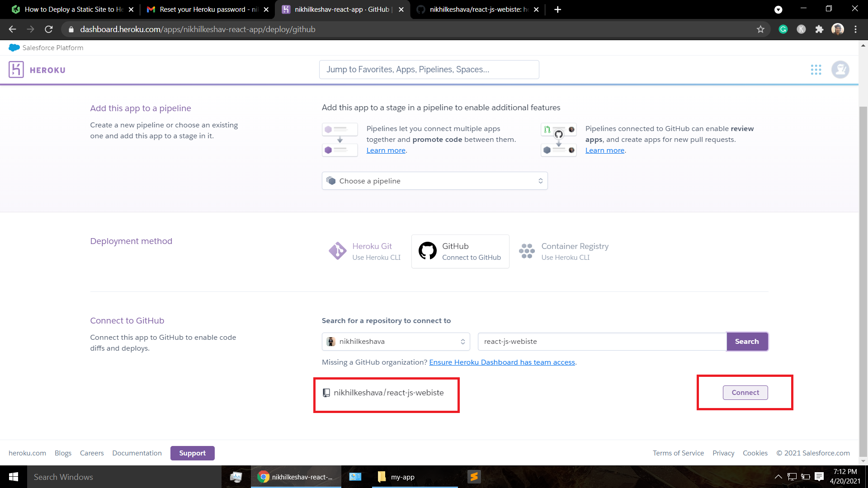
Task: Click the Salesforce Platform label
Action: coord(52,48)
